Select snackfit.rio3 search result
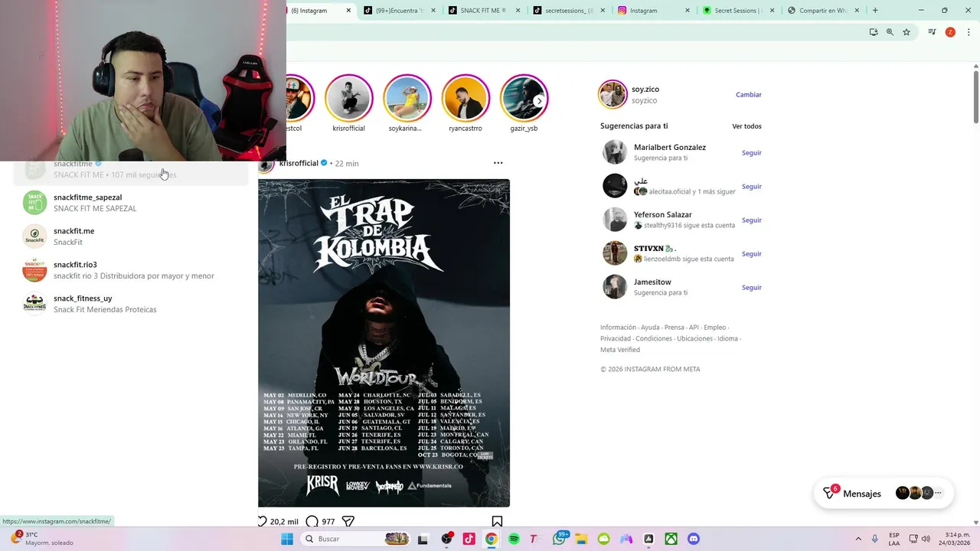 130,270
